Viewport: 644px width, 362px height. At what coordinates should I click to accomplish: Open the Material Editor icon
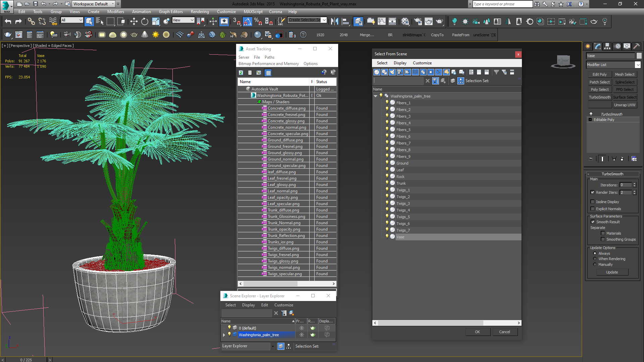point(405,21)
